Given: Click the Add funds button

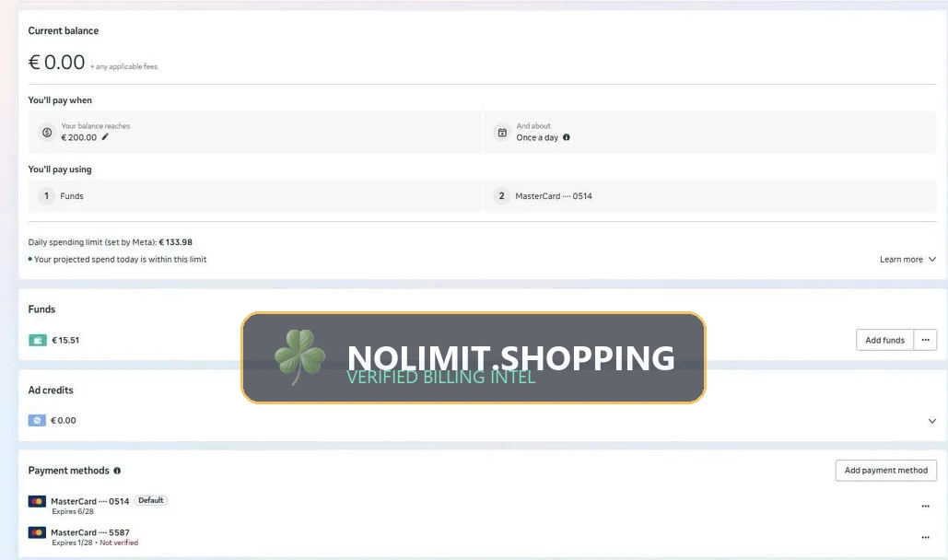Looking at the screenshot, I should pyautogui.click(x=884, y=340).
